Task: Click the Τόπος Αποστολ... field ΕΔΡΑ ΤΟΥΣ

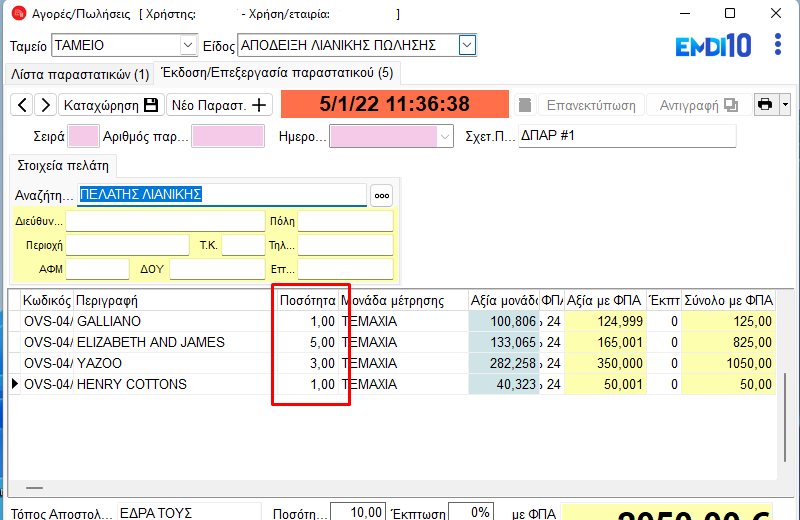Action: pyautogui.click(x=189, y=512)
